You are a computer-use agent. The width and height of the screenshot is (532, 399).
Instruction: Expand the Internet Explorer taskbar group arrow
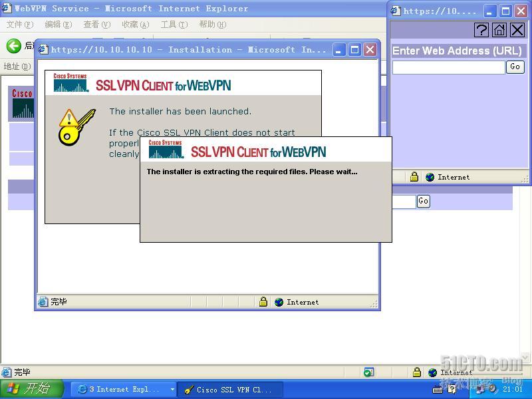(172, 390)
